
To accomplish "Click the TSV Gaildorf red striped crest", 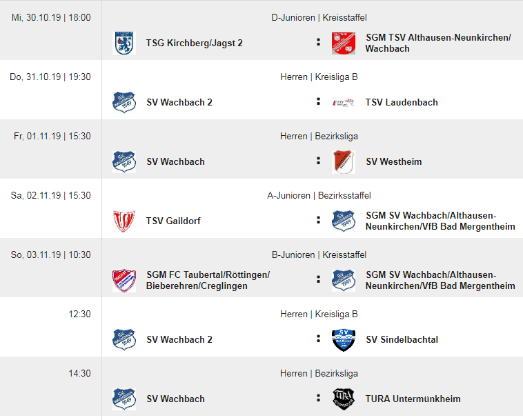I will pos(124,221).
